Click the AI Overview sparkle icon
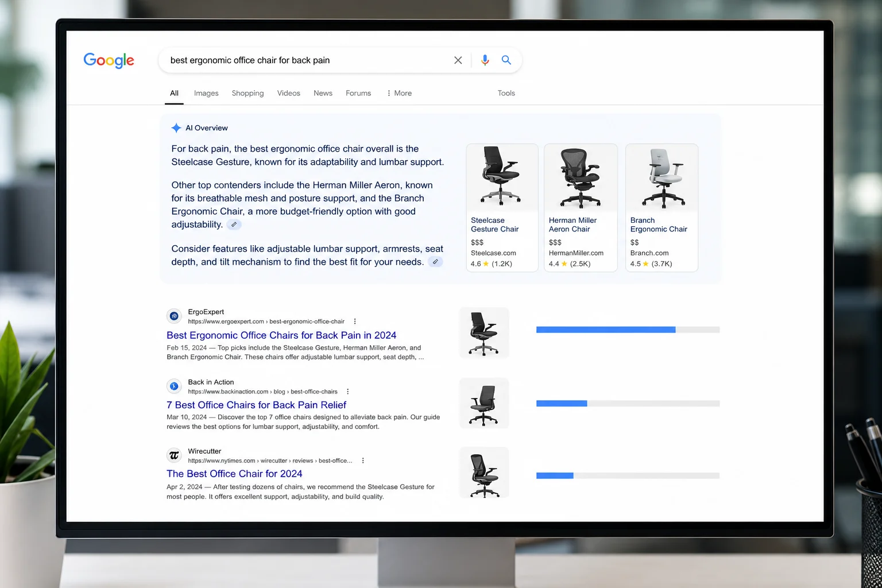 click(x=176, y=128)
